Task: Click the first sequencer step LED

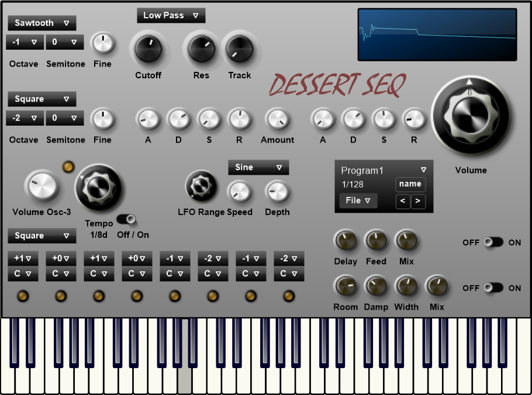Action: (x=23, y=296)
